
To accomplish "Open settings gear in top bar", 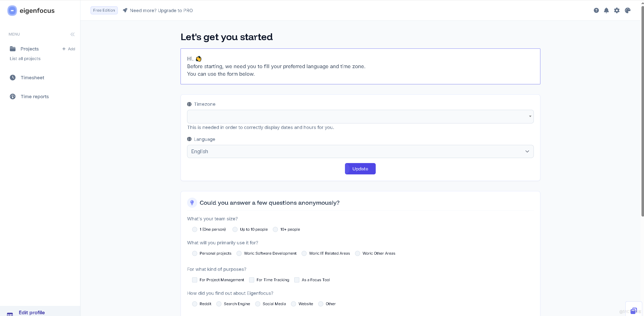I will point(617,10).
